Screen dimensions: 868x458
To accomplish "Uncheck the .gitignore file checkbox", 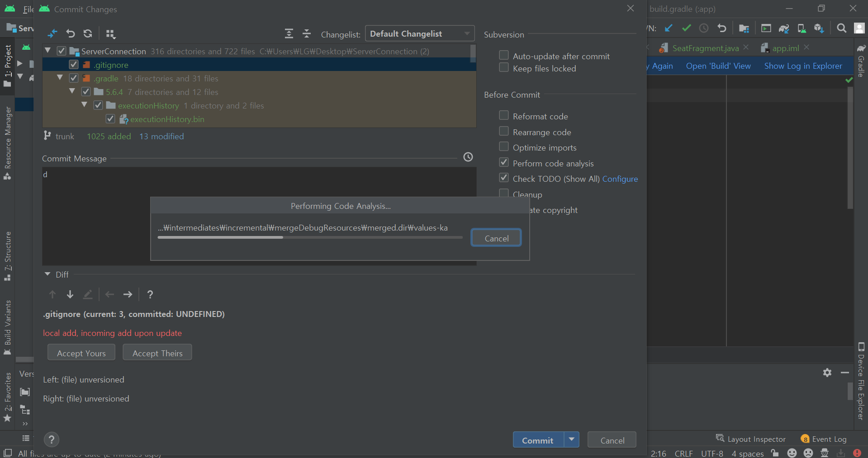I will click(74, 65).
